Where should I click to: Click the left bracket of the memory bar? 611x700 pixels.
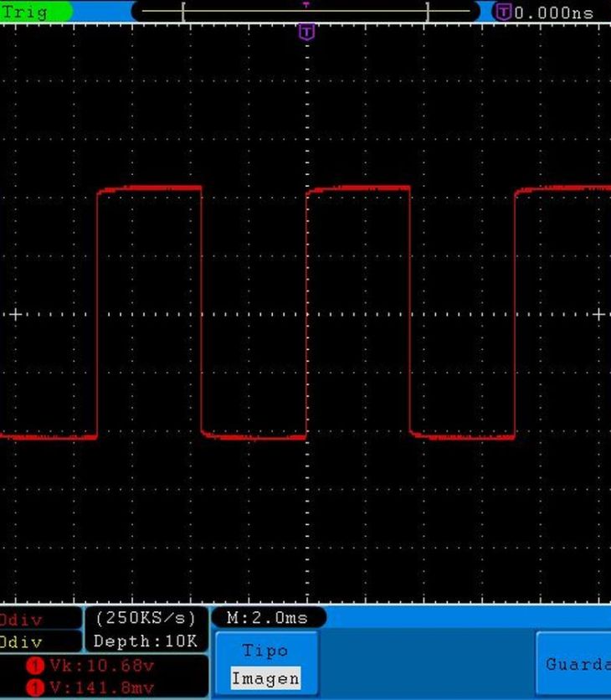click(x=184, y=12)
